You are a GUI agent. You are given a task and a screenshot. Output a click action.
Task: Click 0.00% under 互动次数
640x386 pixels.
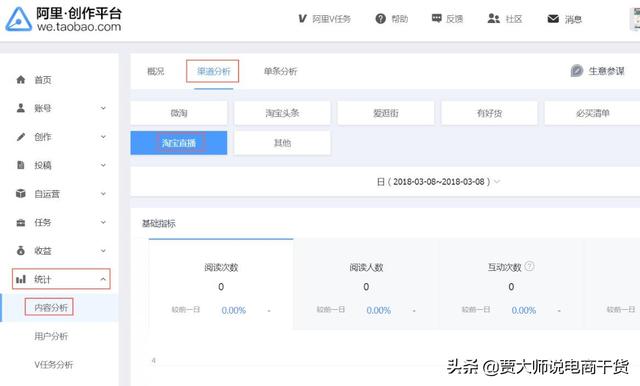point(524,311)
